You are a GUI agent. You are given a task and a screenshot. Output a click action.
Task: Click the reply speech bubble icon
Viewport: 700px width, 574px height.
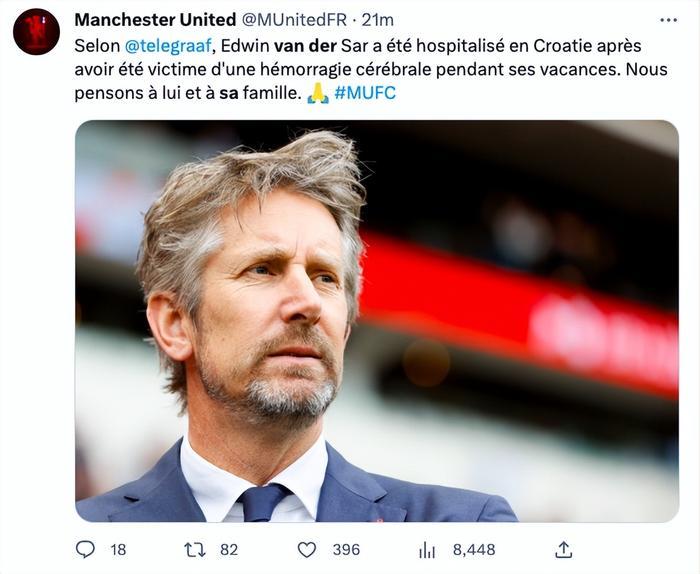(85, 549)
